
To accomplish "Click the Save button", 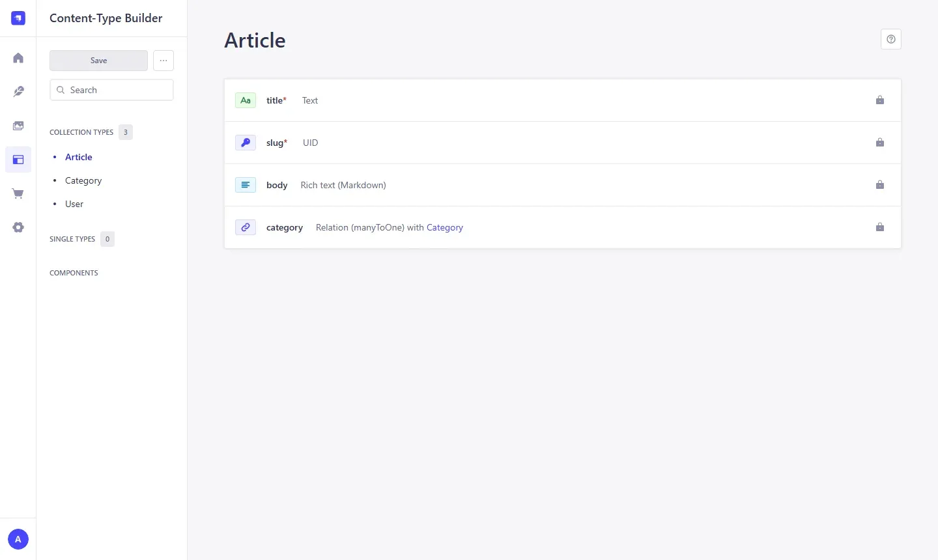I will 98,61.
